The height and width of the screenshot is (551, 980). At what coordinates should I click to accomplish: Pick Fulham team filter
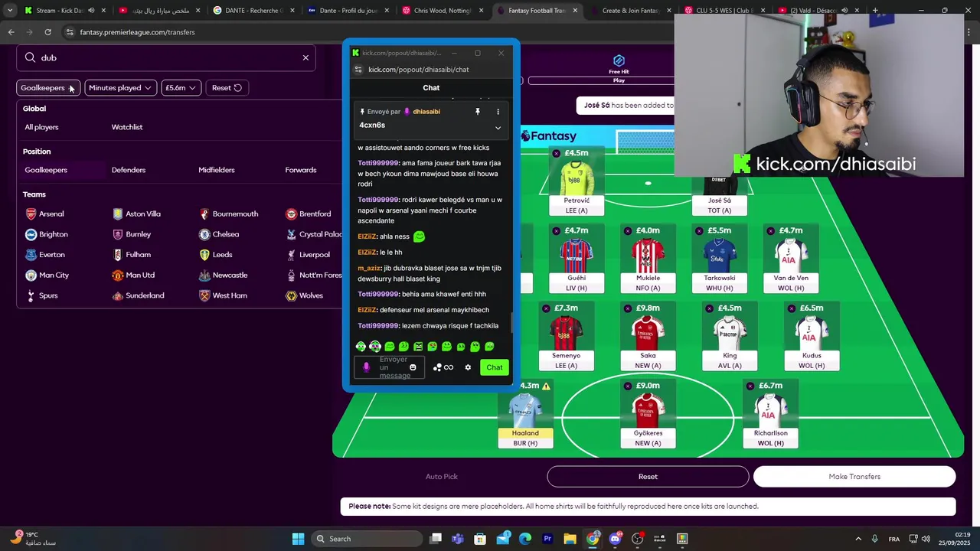click(x=132, y=255)
